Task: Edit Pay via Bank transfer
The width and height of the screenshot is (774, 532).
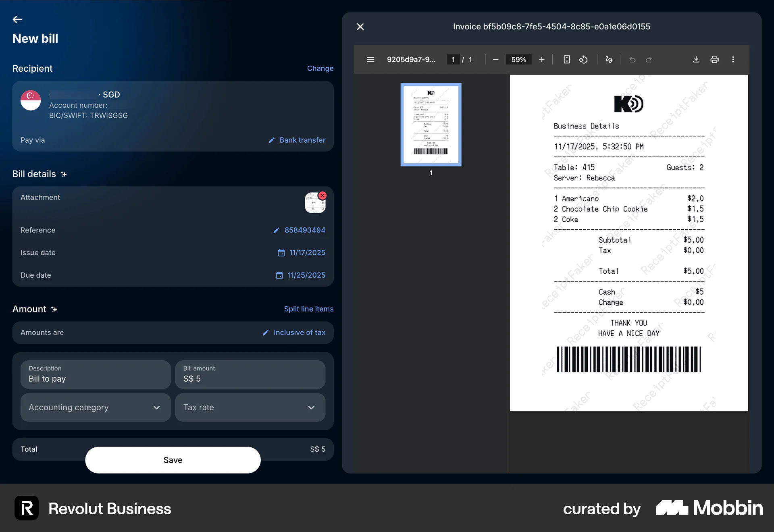Action: tap(302, 140)
